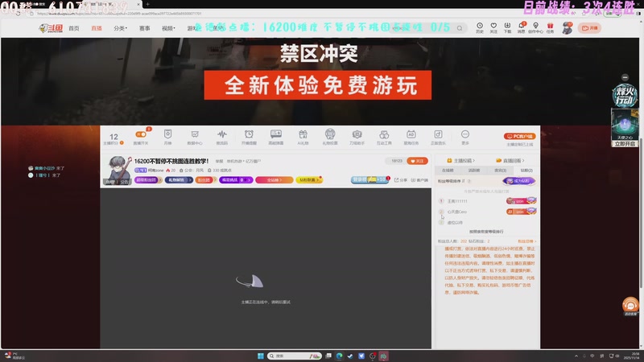The width and height of the screenshot is (644, 362).
Task: Click the 正版音乐 music icon
Action: pos(438,137)
